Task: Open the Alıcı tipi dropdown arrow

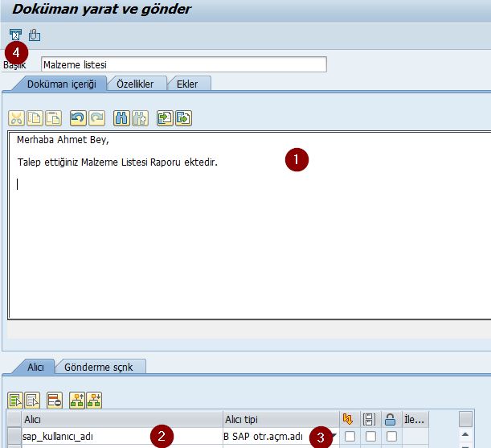Action: [x=333, y=435]
